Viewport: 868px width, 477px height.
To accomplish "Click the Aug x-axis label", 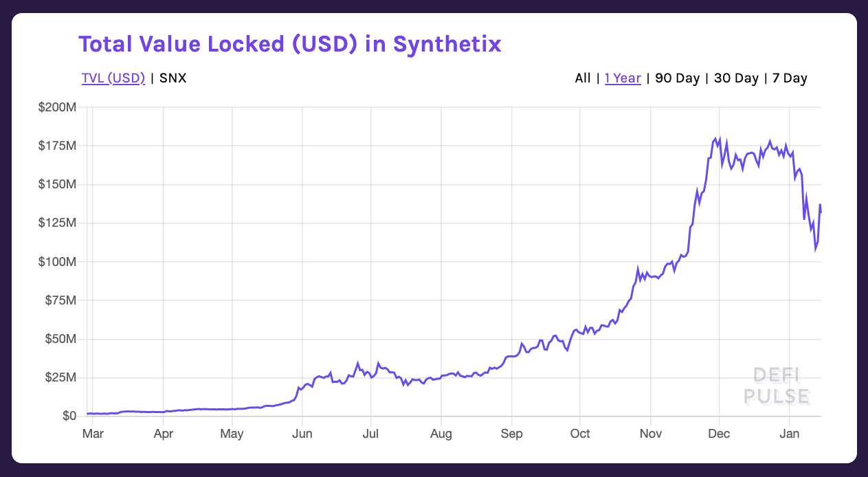I will (441, 434).
